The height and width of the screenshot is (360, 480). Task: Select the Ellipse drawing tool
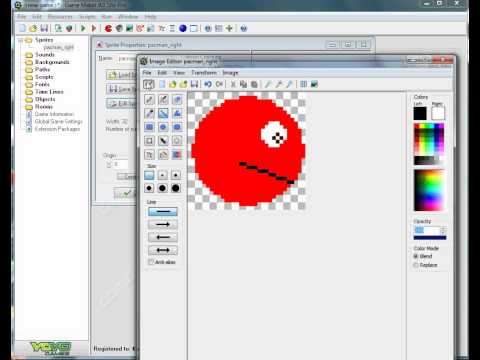163,127
